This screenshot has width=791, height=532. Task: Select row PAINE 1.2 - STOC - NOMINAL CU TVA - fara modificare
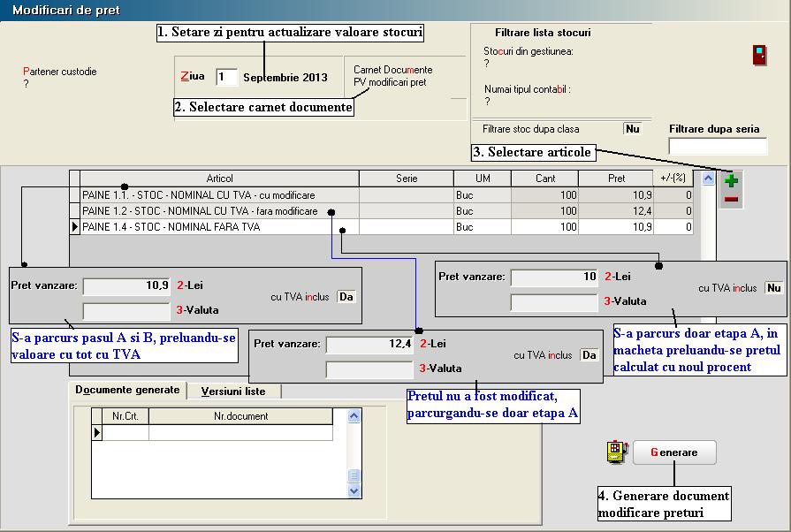386,211
